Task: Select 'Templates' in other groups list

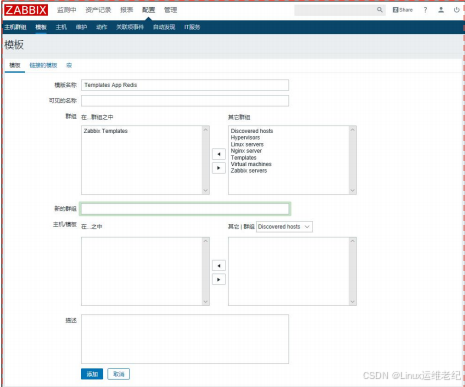Action: tap(243, 157)
